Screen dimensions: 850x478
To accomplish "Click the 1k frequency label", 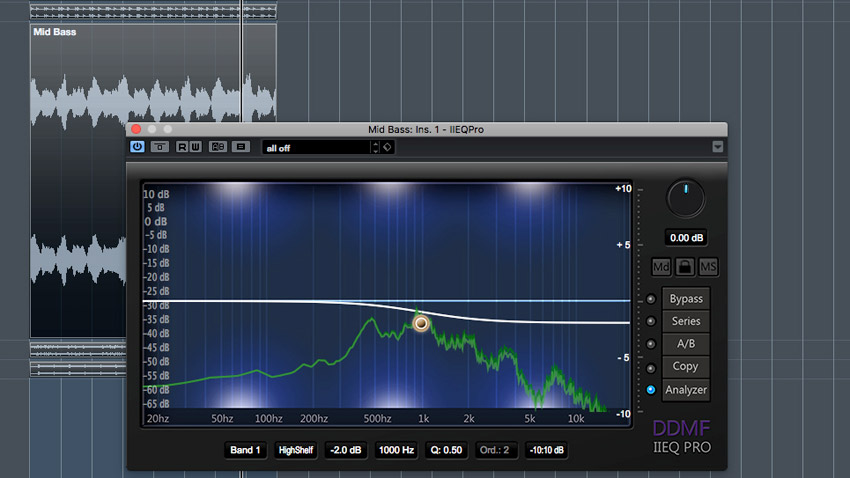I will (x=423, y=418).
